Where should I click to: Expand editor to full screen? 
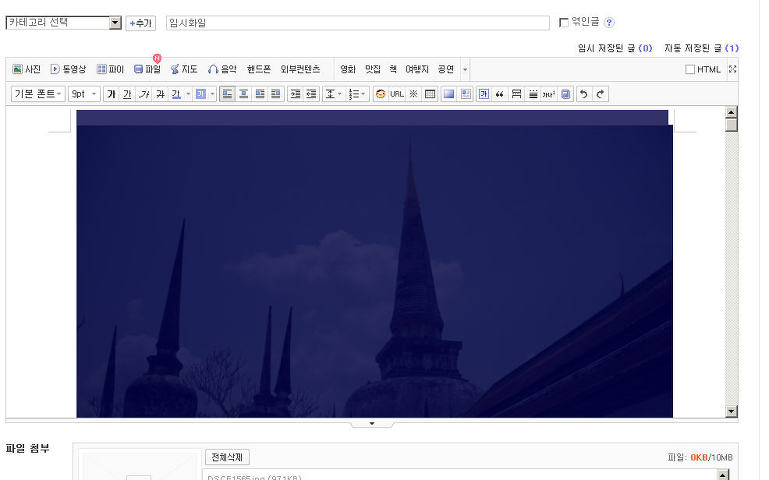pyautogui.click(x=732, y=69)
